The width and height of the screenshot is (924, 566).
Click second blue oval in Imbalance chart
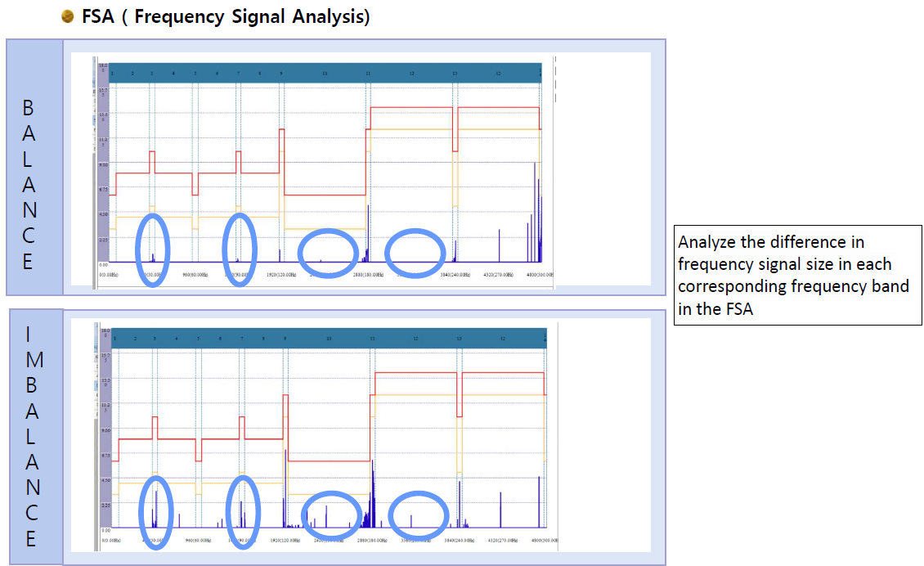coord(243,510)
